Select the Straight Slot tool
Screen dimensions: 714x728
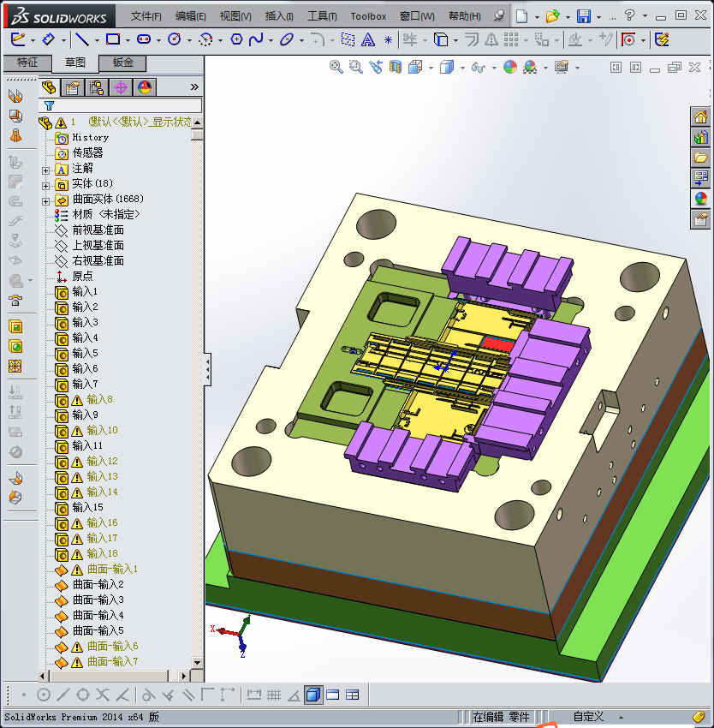[x=144, y=40]
